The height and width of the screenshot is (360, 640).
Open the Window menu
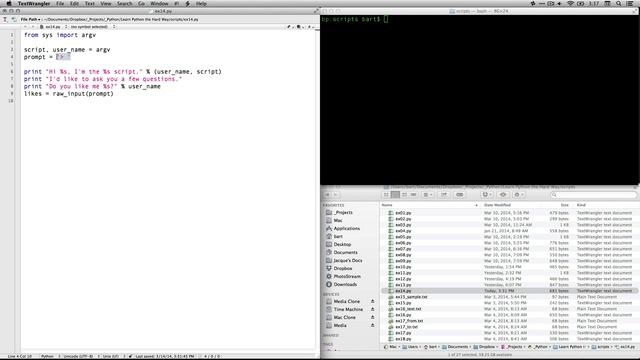coord(159,4)
